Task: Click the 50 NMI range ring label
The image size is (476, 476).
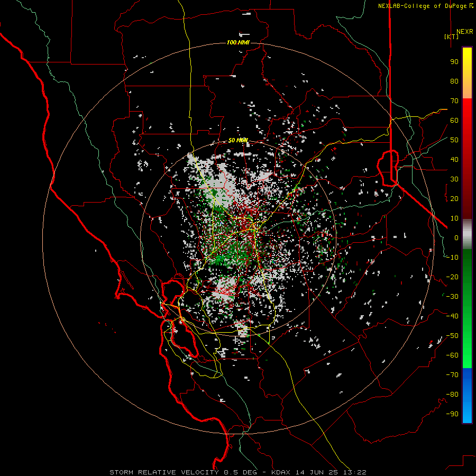Action: pyautogui.click(x=238, y=140)
